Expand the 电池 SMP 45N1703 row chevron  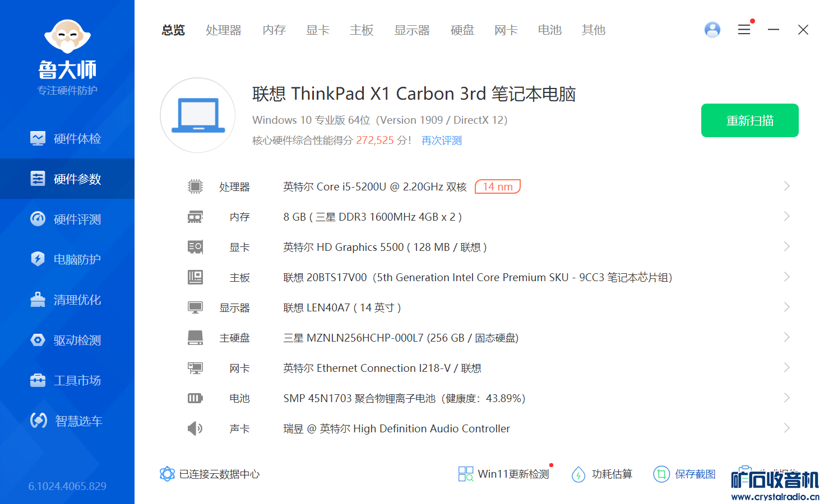coord(786,398)
